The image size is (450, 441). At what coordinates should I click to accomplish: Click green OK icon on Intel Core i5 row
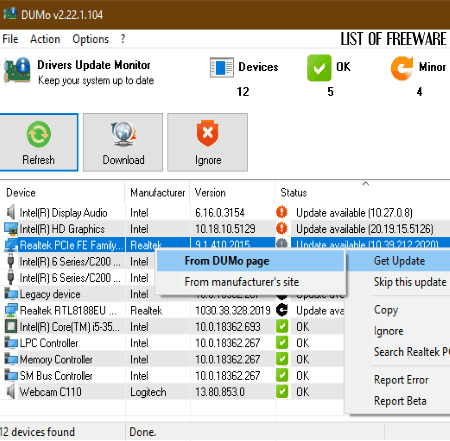(x=282, y=326)
